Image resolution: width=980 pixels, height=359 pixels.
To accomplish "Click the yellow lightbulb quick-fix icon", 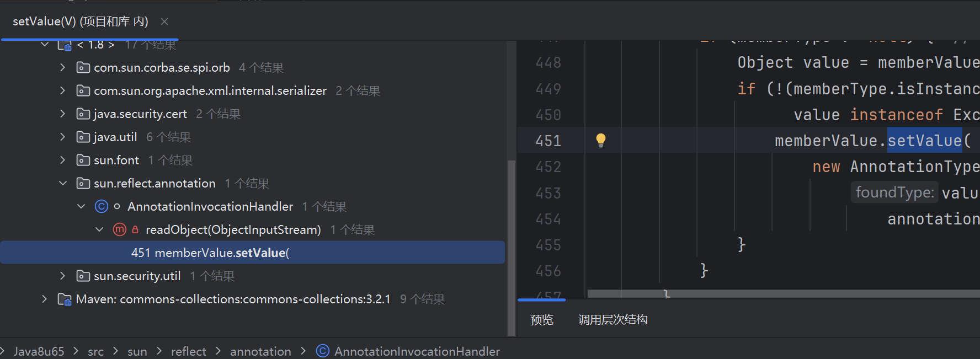I will click(601, 140).
